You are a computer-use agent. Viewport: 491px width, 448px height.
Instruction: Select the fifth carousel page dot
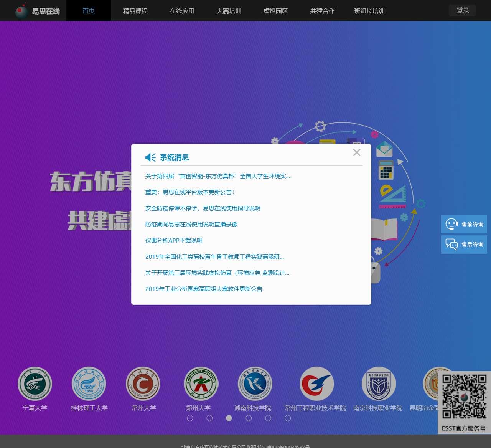tap(268, 418)
